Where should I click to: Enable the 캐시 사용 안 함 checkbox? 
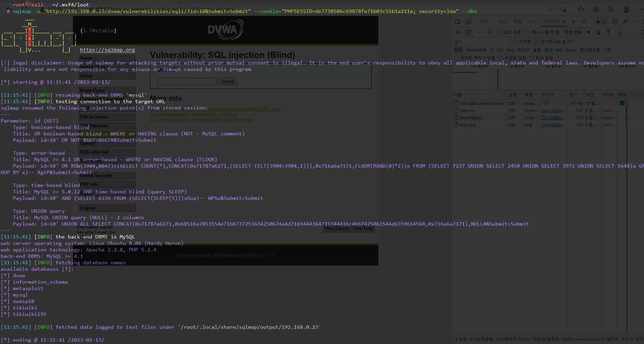pyautogui.click(x=528, y=32)
